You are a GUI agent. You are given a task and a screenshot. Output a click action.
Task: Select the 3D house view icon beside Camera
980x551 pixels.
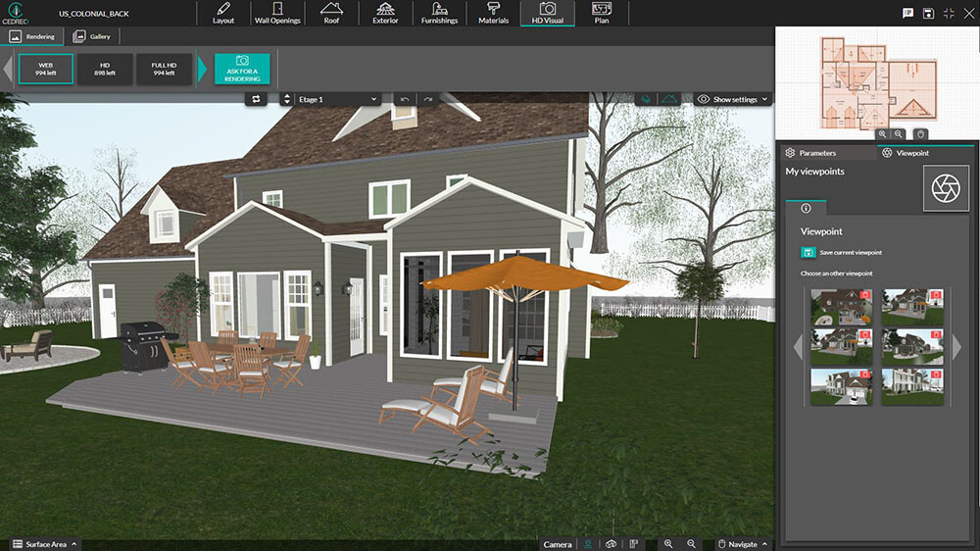point(611,543)
